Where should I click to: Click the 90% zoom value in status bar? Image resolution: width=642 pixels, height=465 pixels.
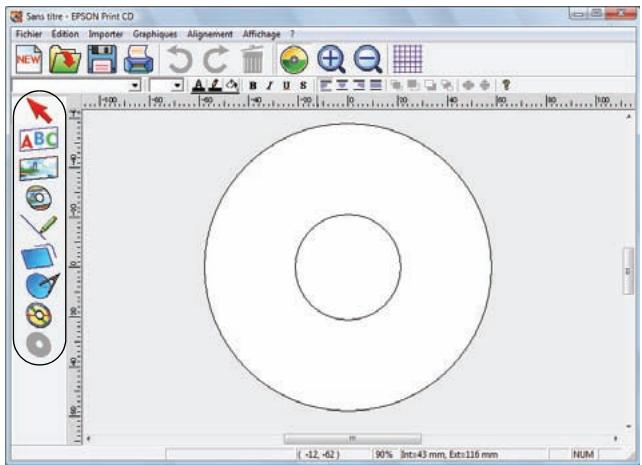384,454
